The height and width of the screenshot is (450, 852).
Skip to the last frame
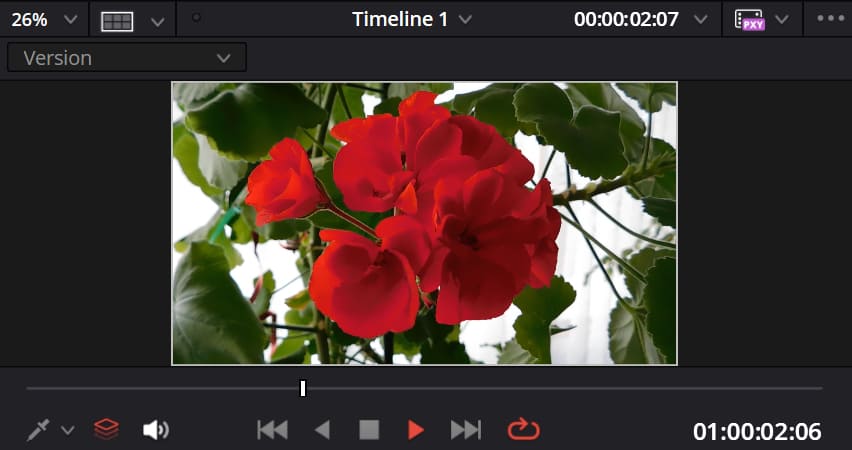point(465,430)
